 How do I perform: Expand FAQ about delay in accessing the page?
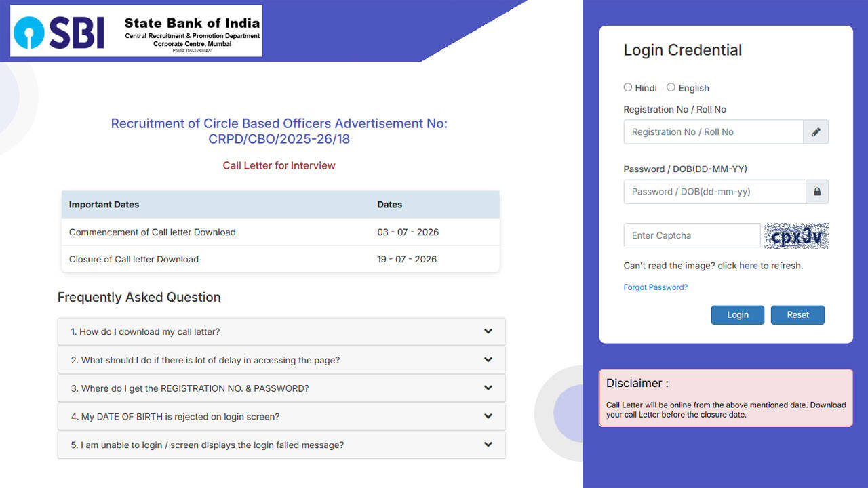tap(281, 360)
